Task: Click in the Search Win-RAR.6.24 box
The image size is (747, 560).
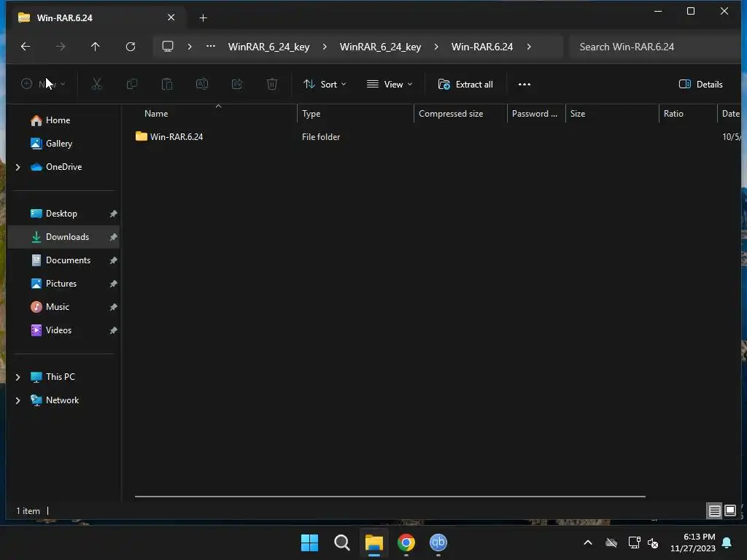Action: pyautogui.click(x=655, y=47)
